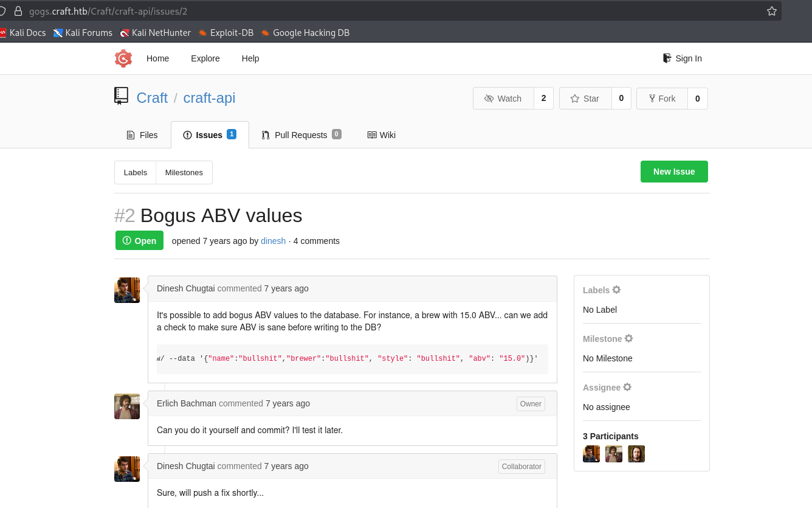Watch the craft-api repository
Screen dimensions: 812x508
503,99
